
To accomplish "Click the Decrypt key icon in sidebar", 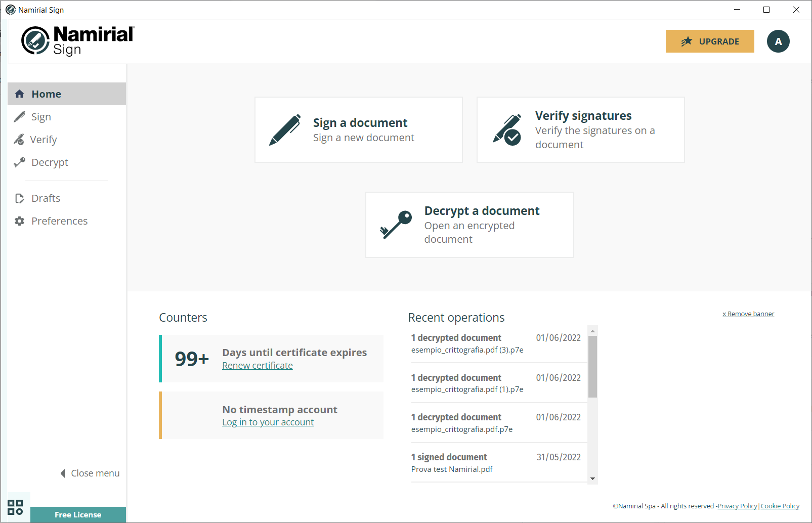I will point(19,162).
